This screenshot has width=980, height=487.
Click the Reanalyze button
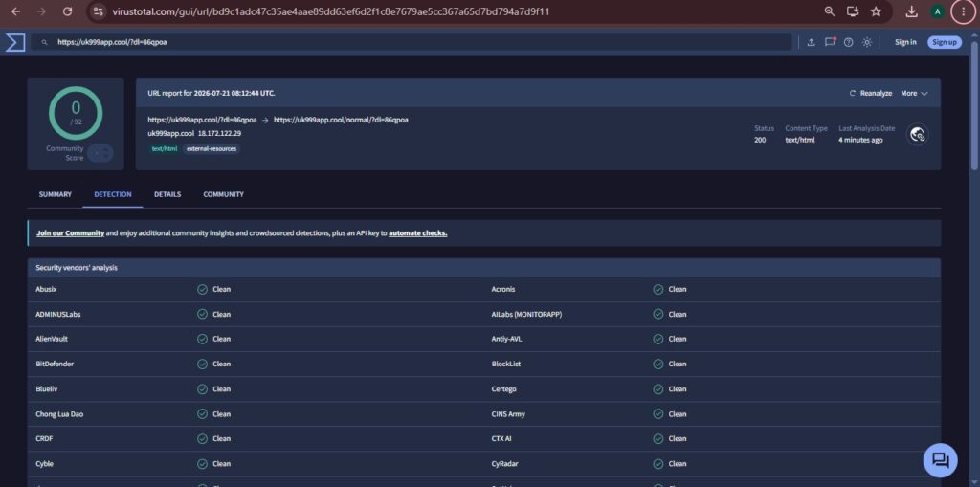(871, 93)
